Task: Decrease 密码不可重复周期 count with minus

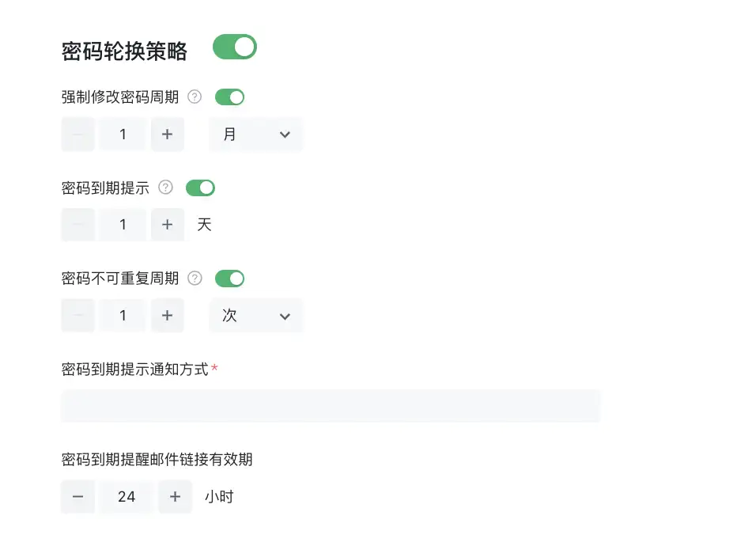Action: (77, 316)
